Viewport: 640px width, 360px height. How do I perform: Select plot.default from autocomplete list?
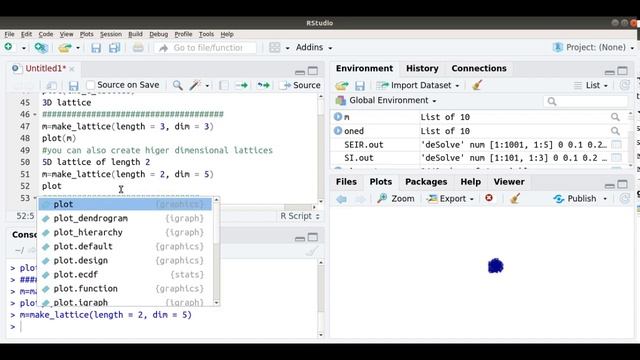pyautogui.click(x=125, y=247)
